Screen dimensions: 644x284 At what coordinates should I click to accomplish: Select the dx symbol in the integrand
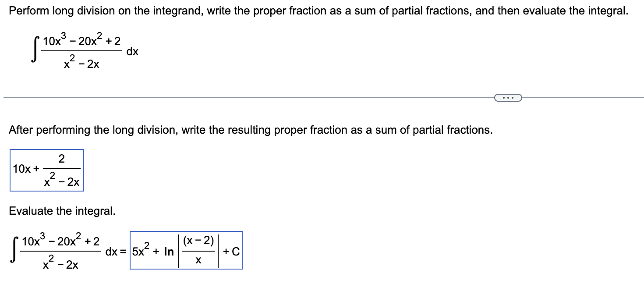132,52
